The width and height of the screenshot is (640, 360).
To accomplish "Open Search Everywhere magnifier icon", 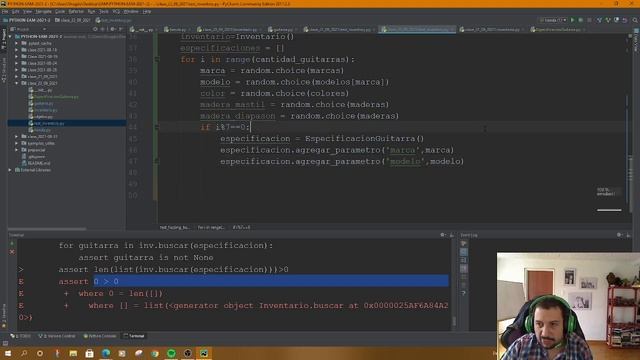I will click(x=635, y=20).
